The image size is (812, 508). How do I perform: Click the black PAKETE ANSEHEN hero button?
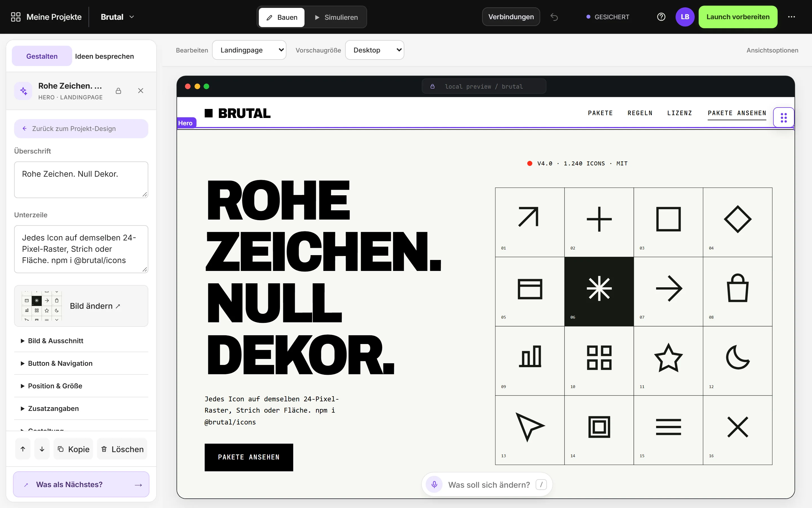[x=249, y=457]
